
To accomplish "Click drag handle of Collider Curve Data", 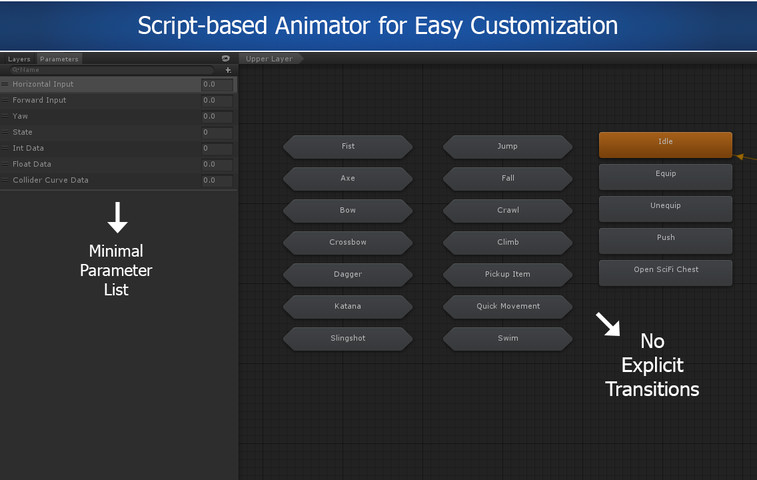I will click(6, 181).
